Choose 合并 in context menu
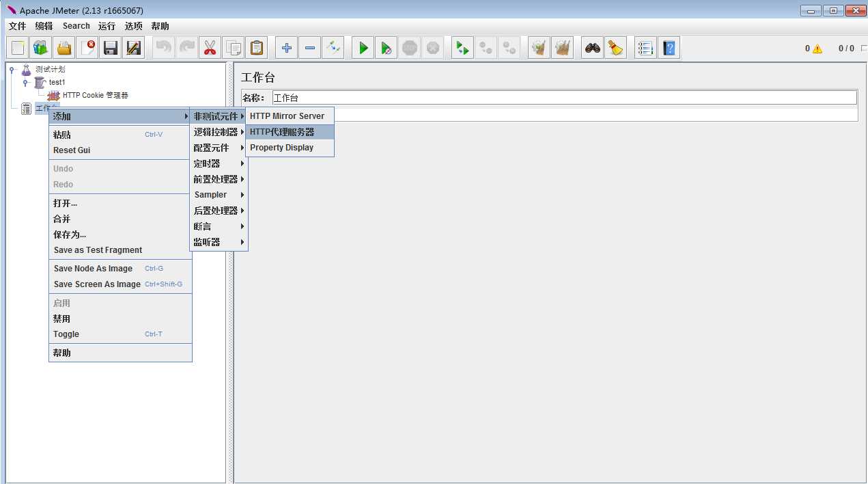 click(120, 219)
